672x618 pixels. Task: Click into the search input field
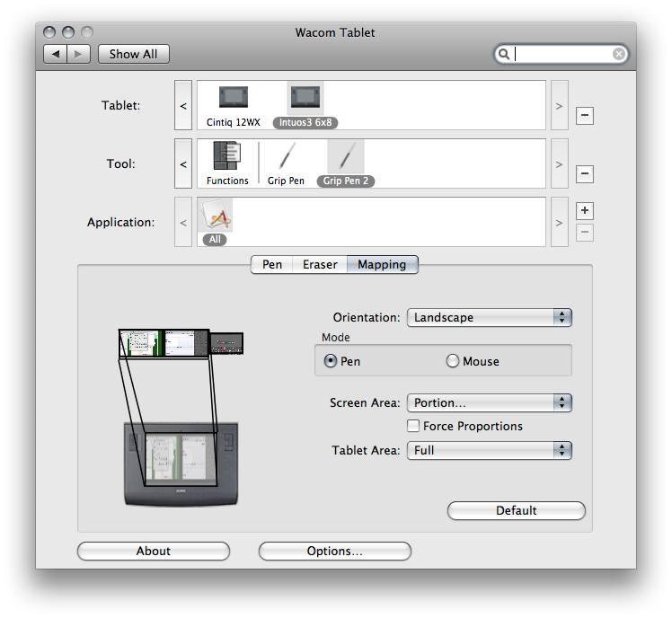(561, 54)
